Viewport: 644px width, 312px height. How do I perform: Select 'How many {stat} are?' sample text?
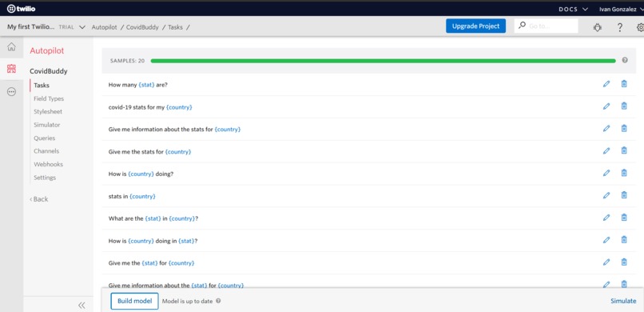(x=138, y=85)
